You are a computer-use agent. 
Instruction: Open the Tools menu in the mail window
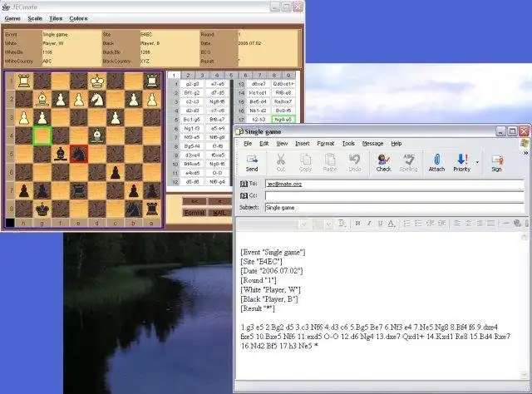pos(348,144)
